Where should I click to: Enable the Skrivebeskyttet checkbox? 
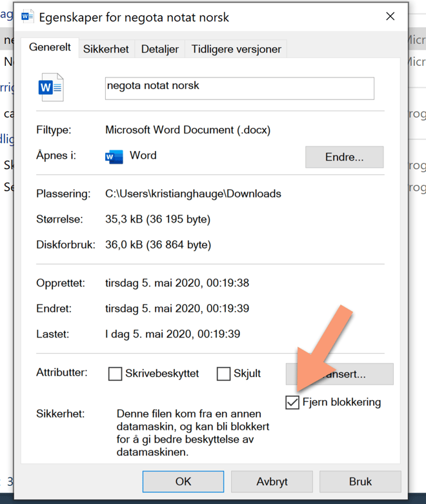pyautogui.click(x=116, y=374)
